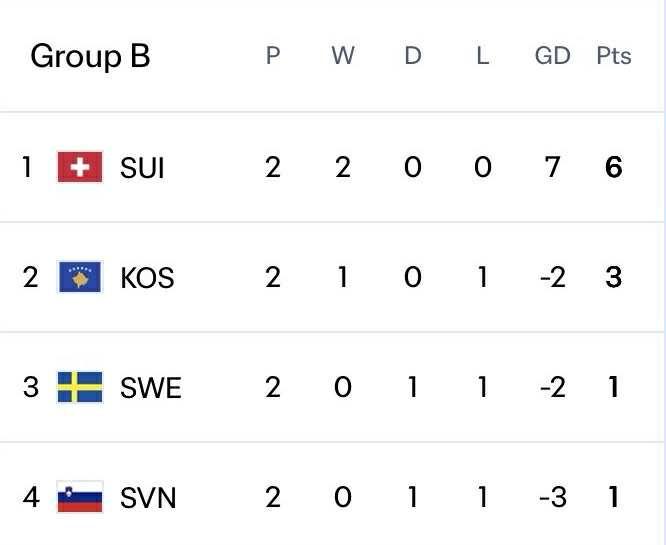Click Kosovo's 3 points value
The height and width of the screenshot is (545, 666).
click(613, 277)
